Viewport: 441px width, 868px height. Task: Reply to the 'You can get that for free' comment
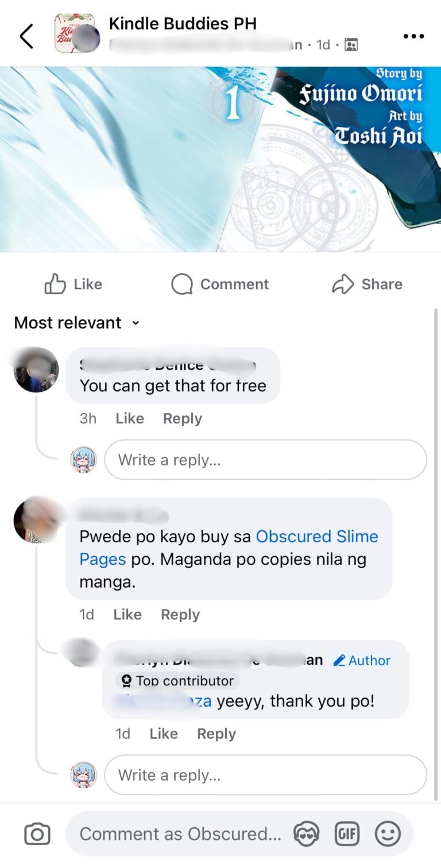coord(183,419)
